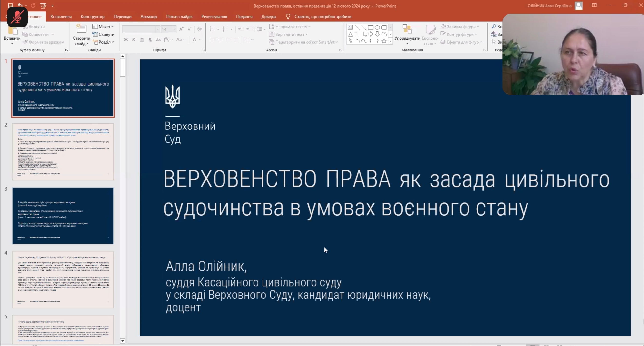644x346 pixels.
Task: Click the Скинути (Reset) slide button
Action: [103, 34]
